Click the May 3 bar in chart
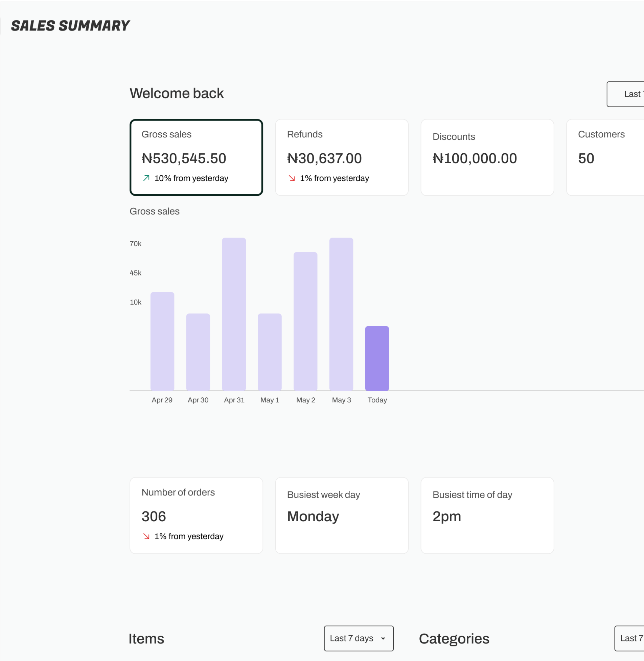The image size is (644, 661). (341, 314)
